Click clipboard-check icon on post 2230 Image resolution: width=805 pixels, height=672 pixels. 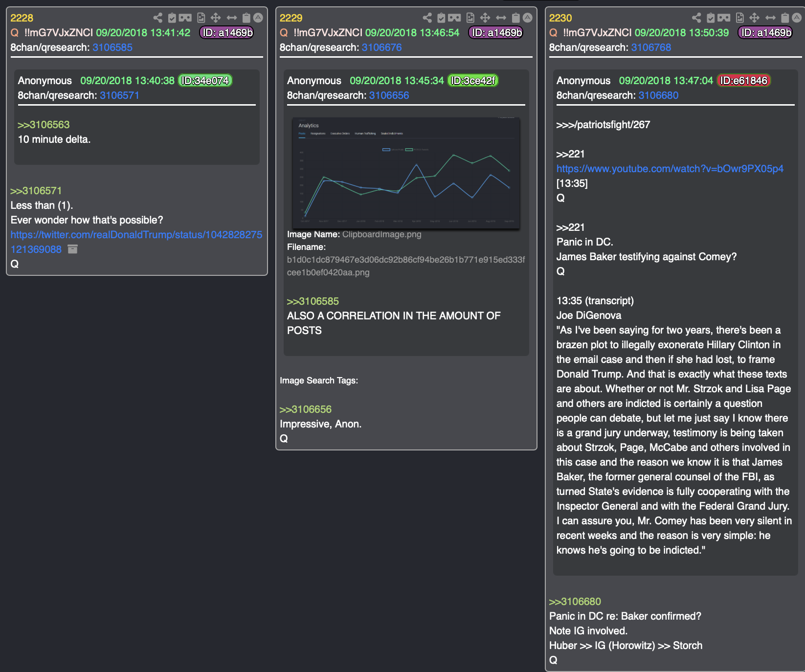[x=711, y=18]
